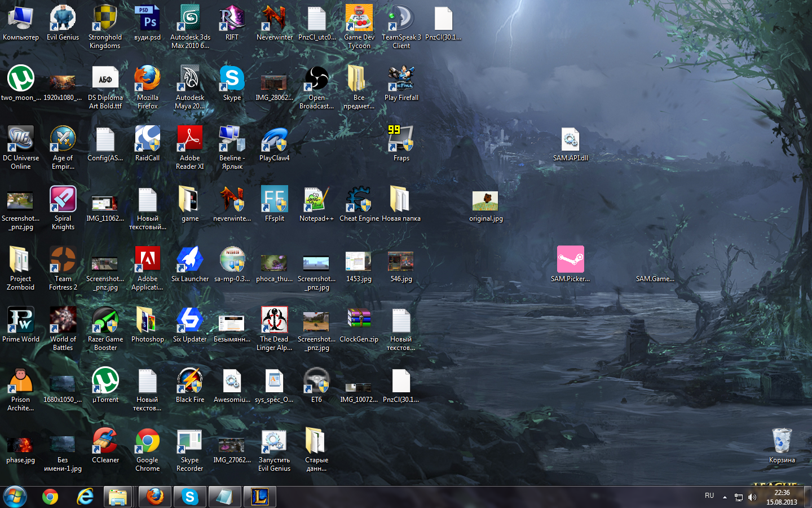Select the Stronghold Kingdoms shortcut
This screenshot has height=508, width=812.
pyautogui.click(x=105, y=27)
